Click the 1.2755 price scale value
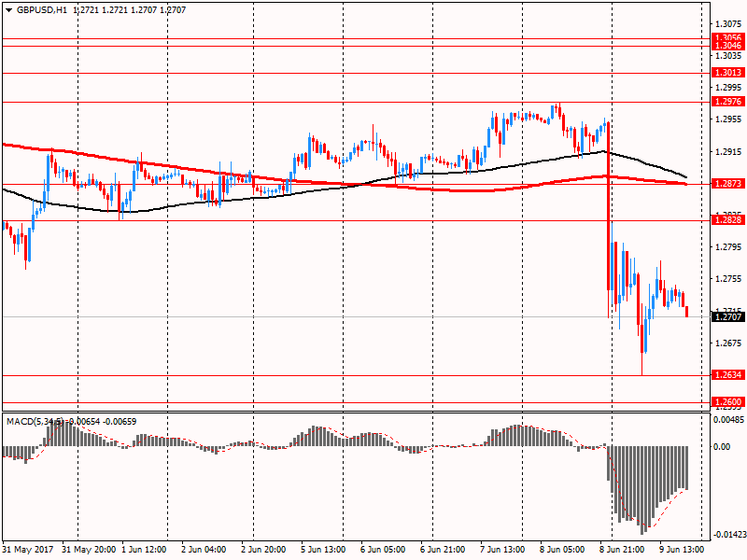Image resolution: width=747 pixels, height=560 pixels. pyautogui.click(x=729, y=278)
